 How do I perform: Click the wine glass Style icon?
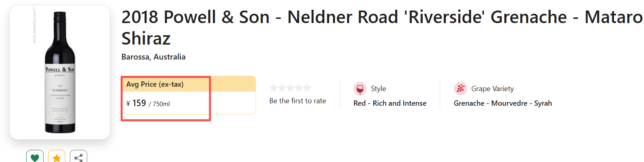tap(360, 89)
